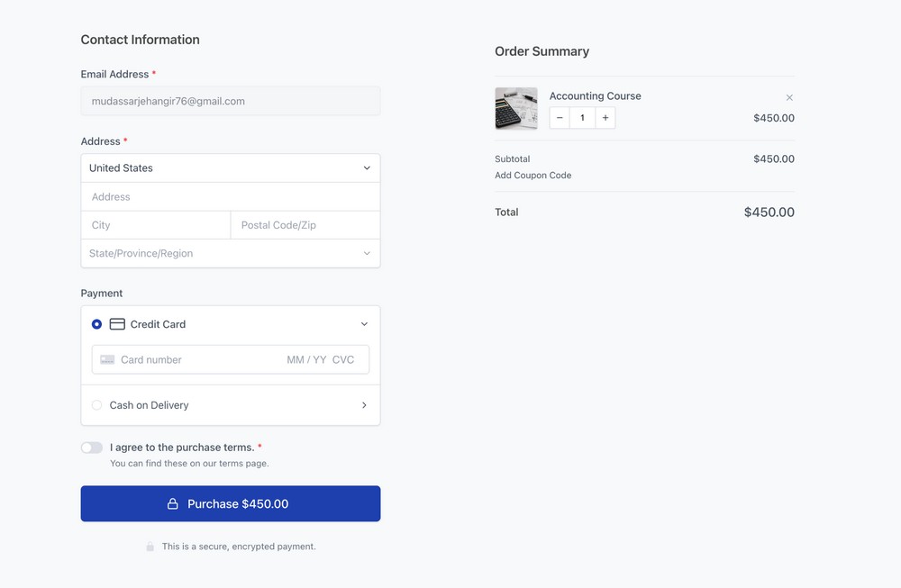Viewport: 901px width, 588px height.
Task: Enable the purchase terms agreement toggle
Action: tap(91, 447)
